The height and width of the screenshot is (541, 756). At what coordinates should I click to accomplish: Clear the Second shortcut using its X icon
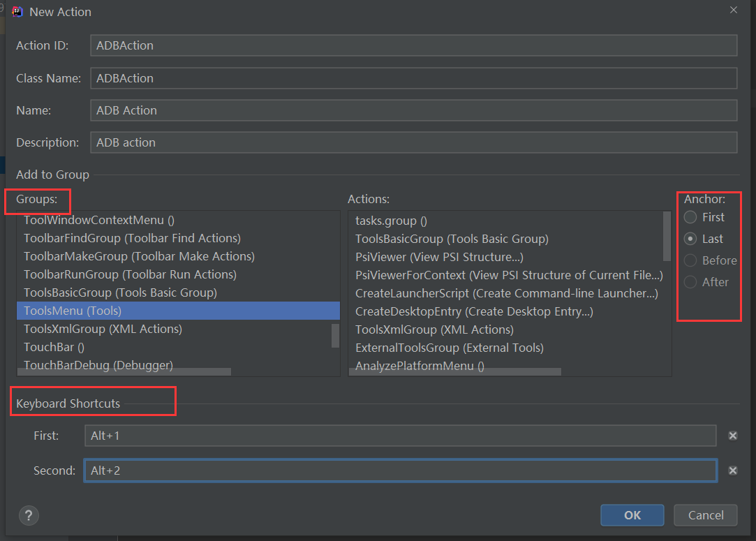click(x=732, y=470)
